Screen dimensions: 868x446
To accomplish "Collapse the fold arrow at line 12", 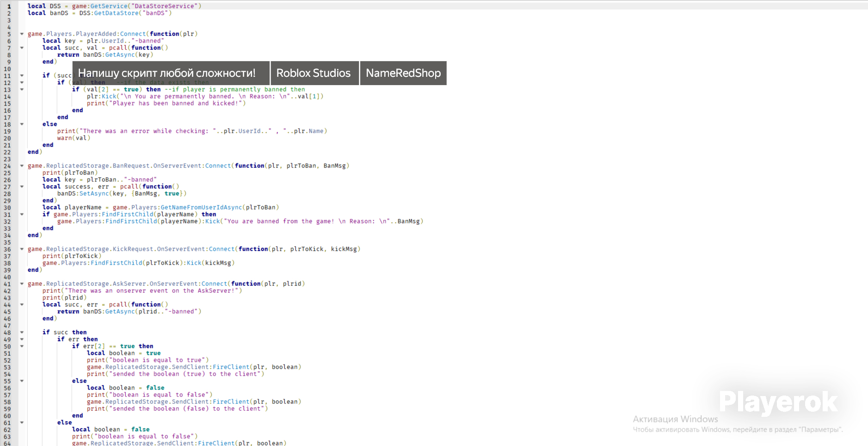I will point(22,82).
